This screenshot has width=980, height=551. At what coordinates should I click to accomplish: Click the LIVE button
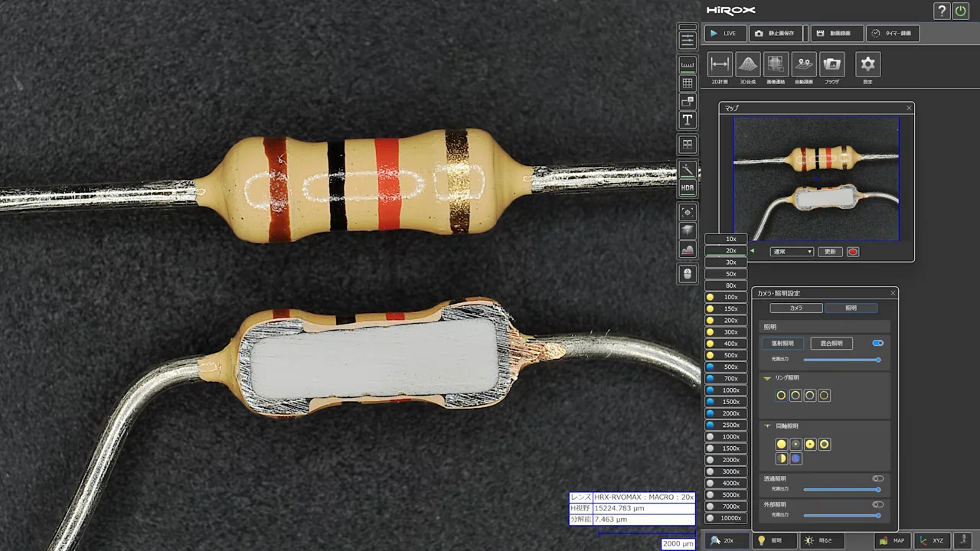[725, 34]
